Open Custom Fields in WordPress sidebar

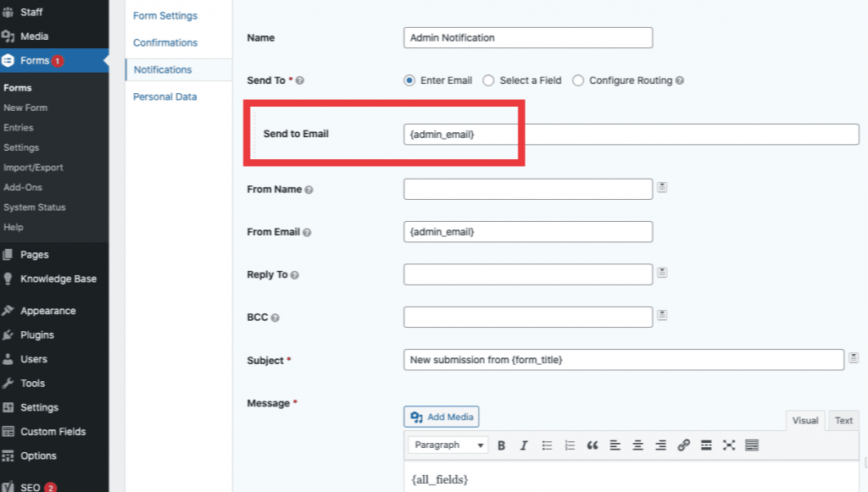[54, 432]
